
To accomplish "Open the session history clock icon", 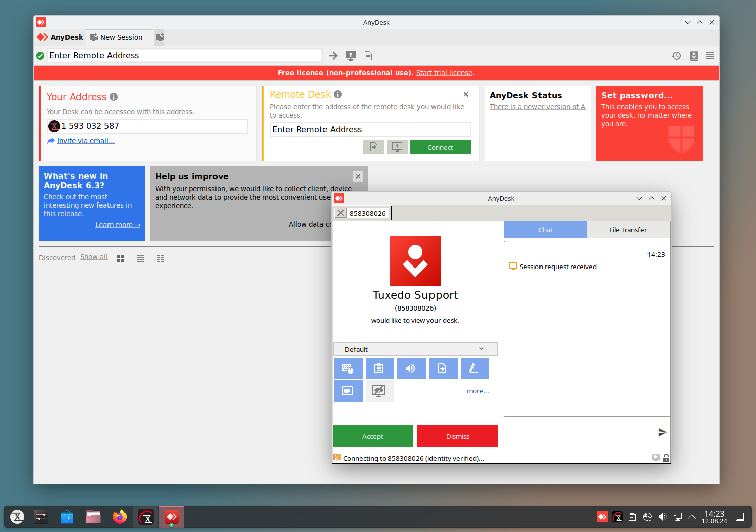I will 676,56.
